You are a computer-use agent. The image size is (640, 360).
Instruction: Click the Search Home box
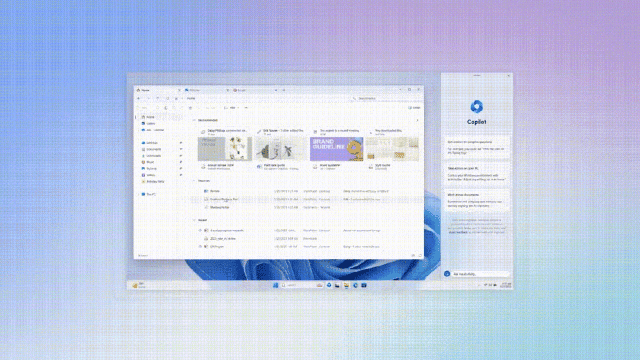click(387, 98)
